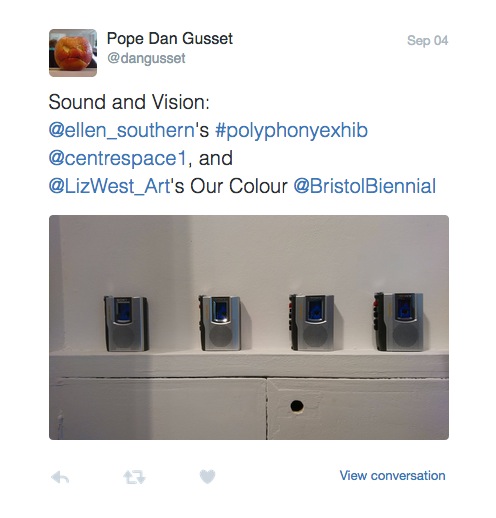Image resolution: width=496 pixels, height=518 pixels.
Task: Click the third cassette recorder in photo
Action: pyautogui.click(x=312, y=322)
